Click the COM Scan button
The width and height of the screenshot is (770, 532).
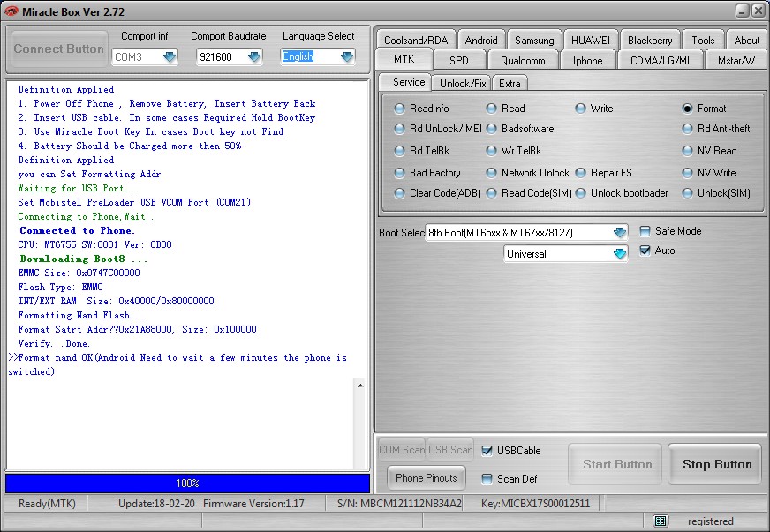402,450
